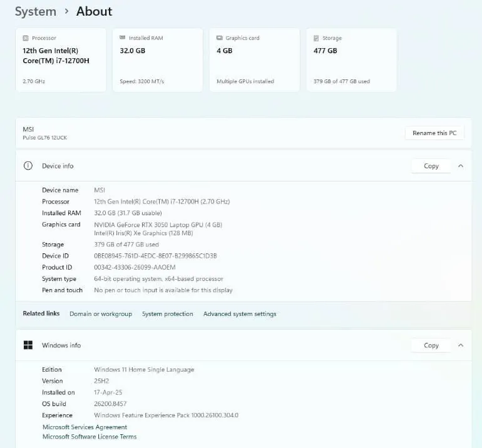Select Device name value MSI

click(x=100, y=190)
